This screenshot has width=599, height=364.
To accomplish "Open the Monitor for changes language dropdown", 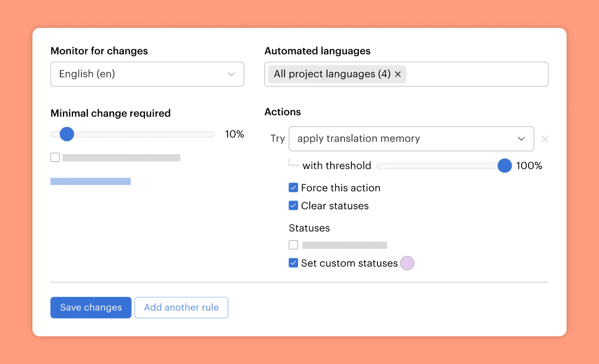I will tap(147, 74).
